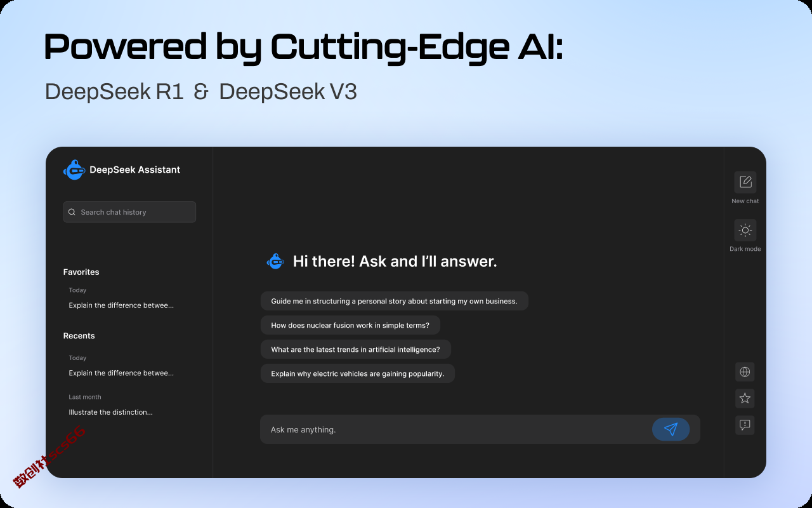The image size is (812, 508).
Task: Click the Recents section heading
Action: point(79,336)
